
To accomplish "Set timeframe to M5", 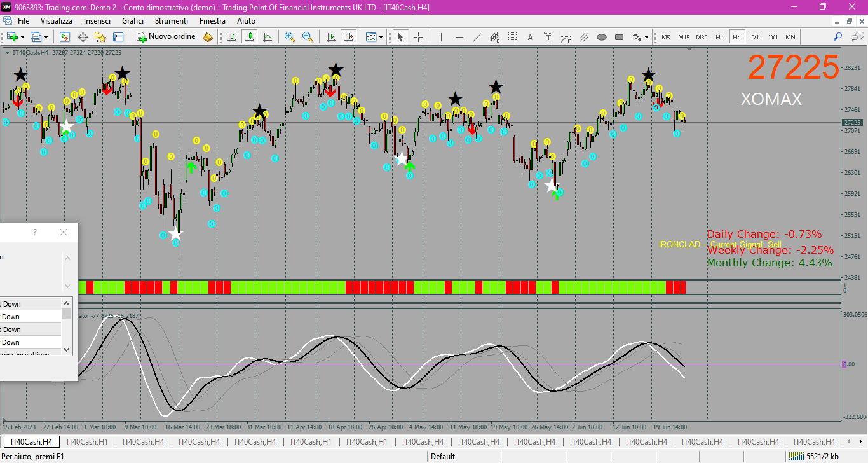I will click(665, 37).
